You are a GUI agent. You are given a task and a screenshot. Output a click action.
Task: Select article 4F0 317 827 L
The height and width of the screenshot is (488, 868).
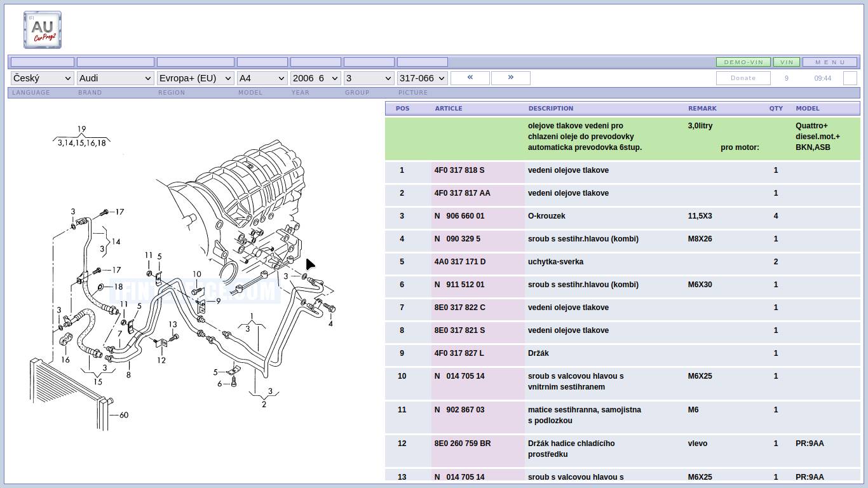tap(459, 353)
